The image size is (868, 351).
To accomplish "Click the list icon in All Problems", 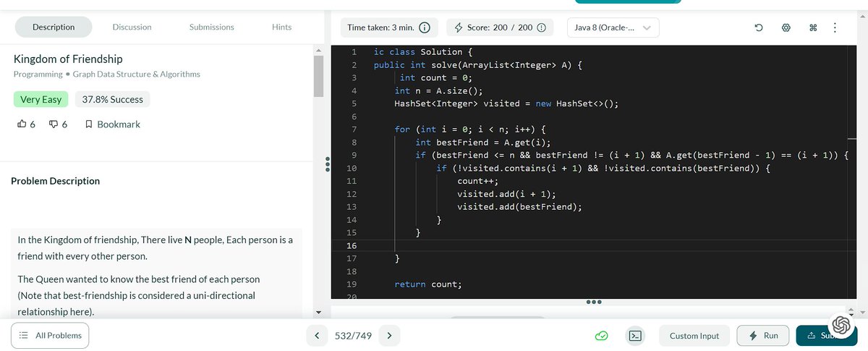I will pyautogui.click(x=23, y=336).
